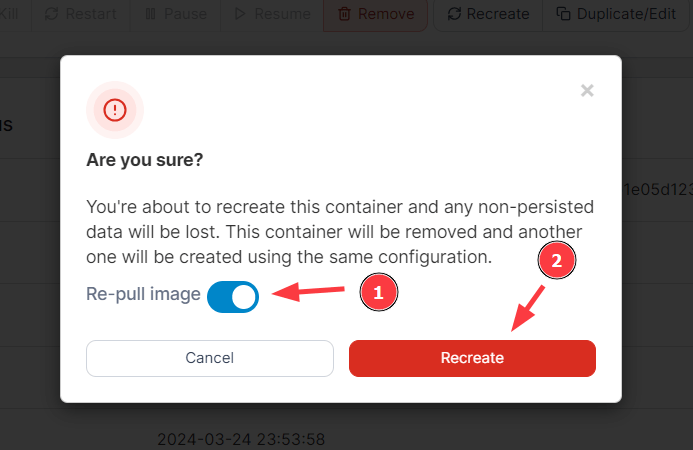The width and height of the screenshot is (693, 450).
Task: Click the red warning exclamation icon
Action: coord(115,110)
